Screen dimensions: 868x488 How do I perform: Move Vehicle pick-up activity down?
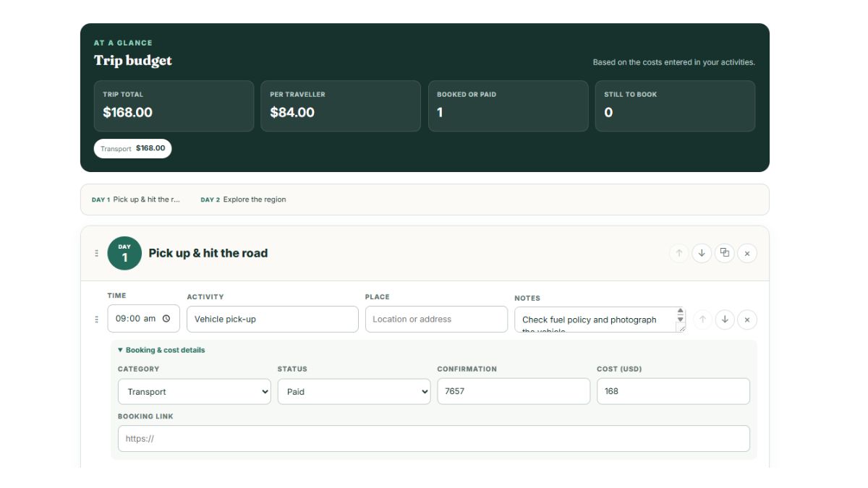(725, 320)
